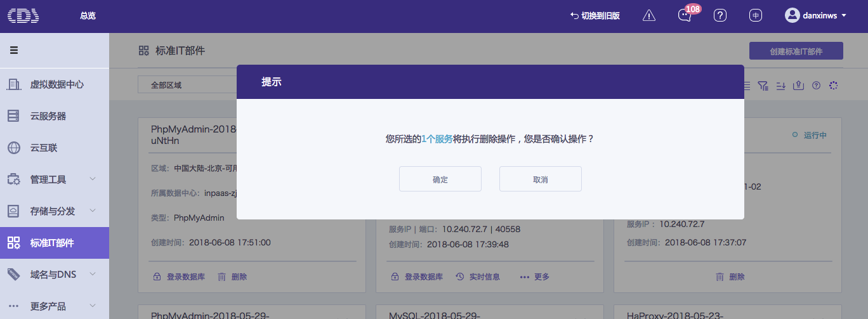Click 确定 to confirm deletion
Screen dimensions: 868x319
click(x=440, y=179)
